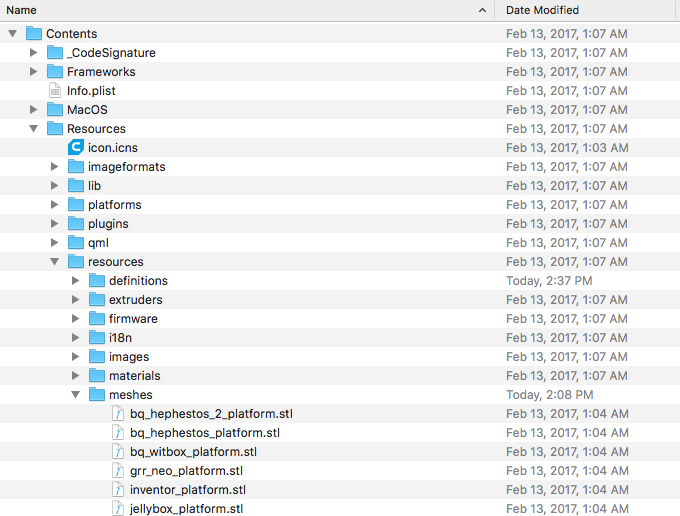
Task: Select the inventor_platform.stl file name
Action: [187, 490]
